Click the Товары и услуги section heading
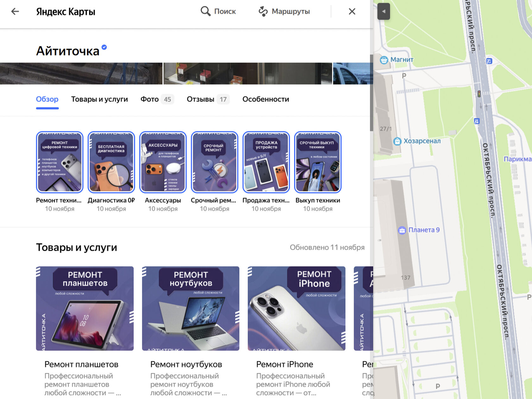This screenshot has width=532, height=399. coord(77,247)
